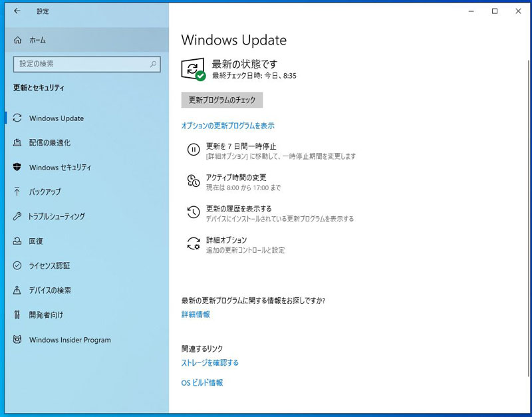The height and width of the screenshot is (417, 532).
Task: Click the 更新とセキュリティ section heading
Action: pyautogui.click(x=39, y=88)
